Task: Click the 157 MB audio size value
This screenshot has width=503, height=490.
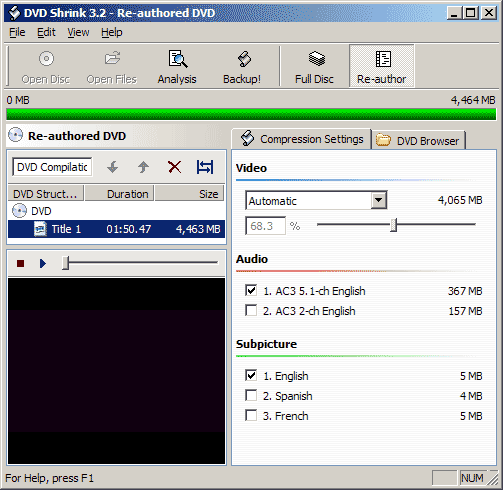Action: coord(465,311)
